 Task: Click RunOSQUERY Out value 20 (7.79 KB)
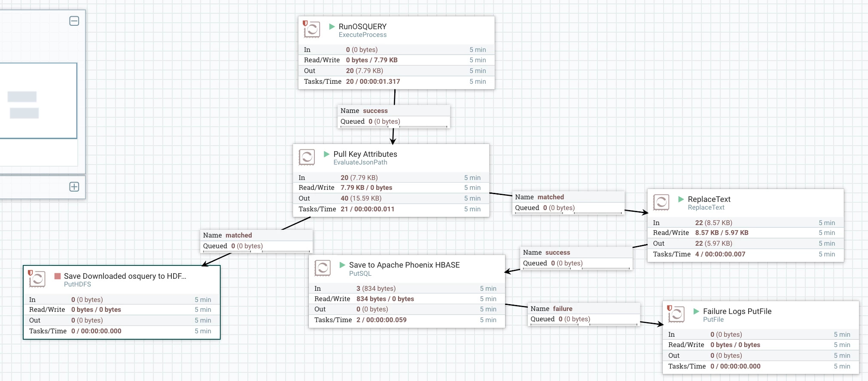365,71
